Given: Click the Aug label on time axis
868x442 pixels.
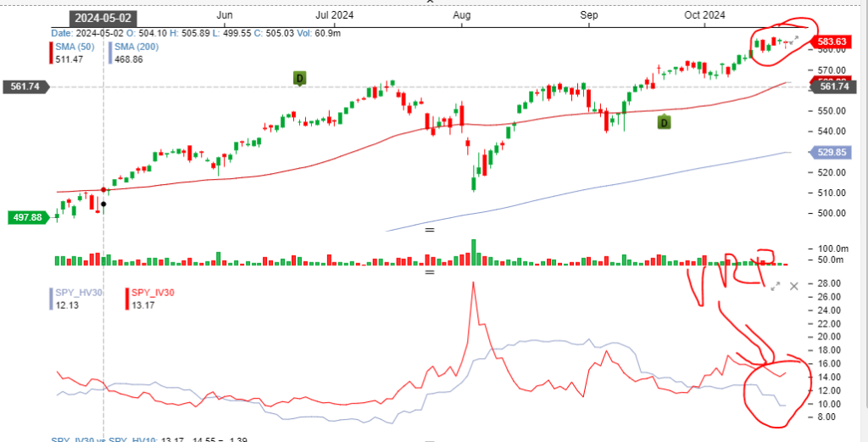Looking at the screenshot, I should (x=461, y=15).
